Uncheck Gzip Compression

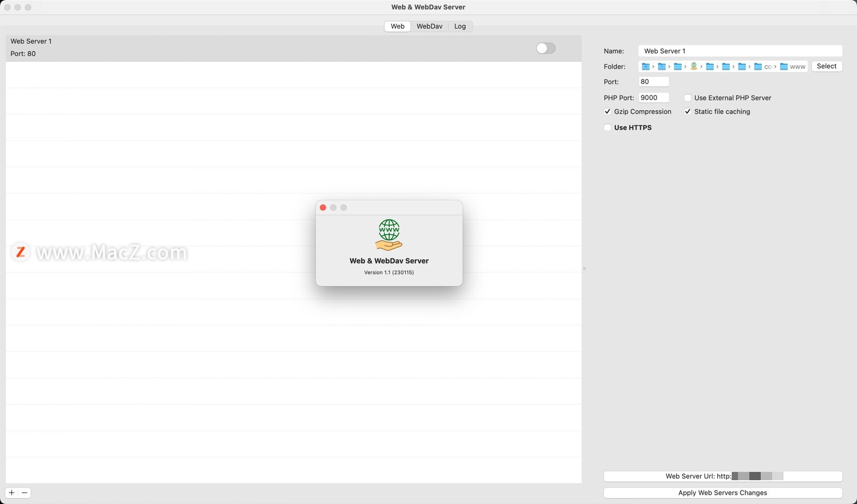(x=608, y=112)
